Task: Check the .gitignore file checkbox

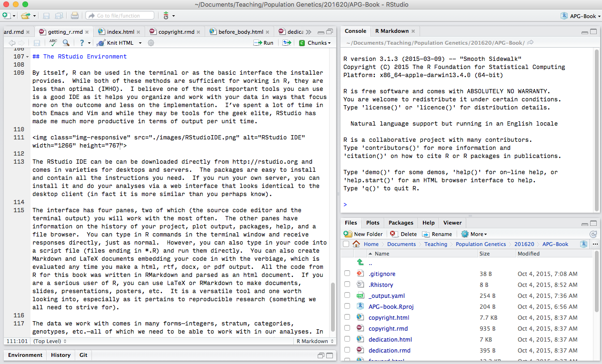Action: point(347,274)
